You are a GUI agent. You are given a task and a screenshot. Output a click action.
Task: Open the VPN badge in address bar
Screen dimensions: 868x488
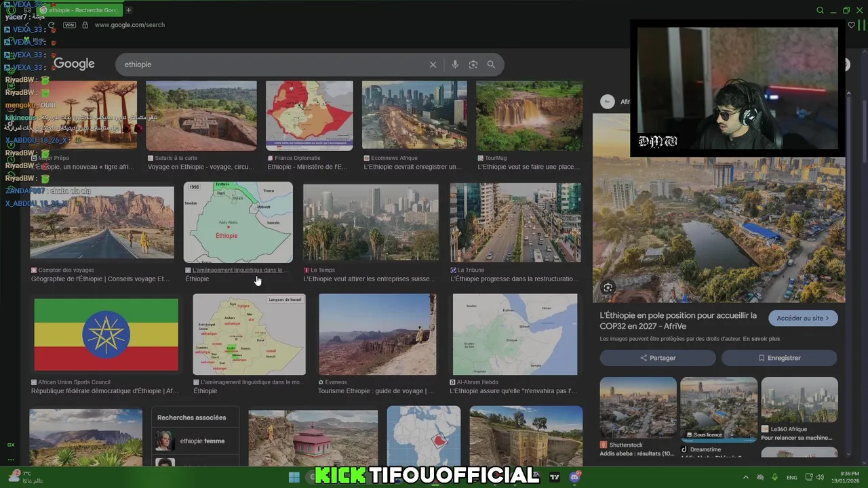69,25
